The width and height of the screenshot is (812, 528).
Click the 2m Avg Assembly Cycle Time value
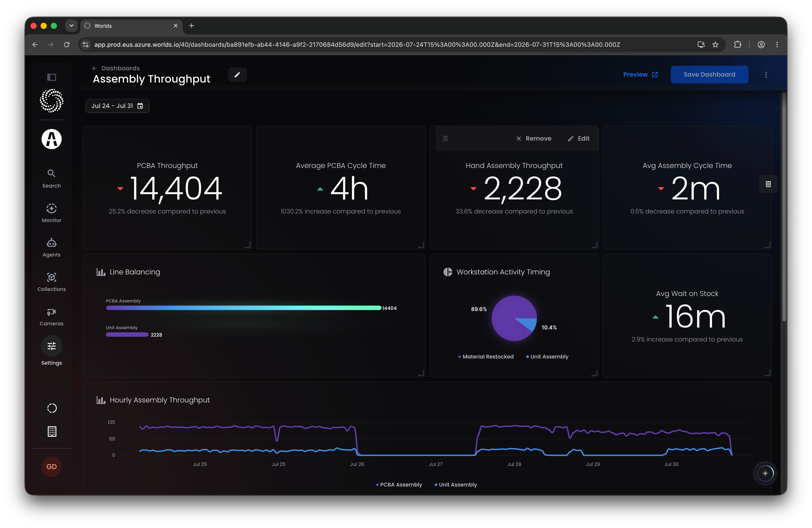click(696, 189)
